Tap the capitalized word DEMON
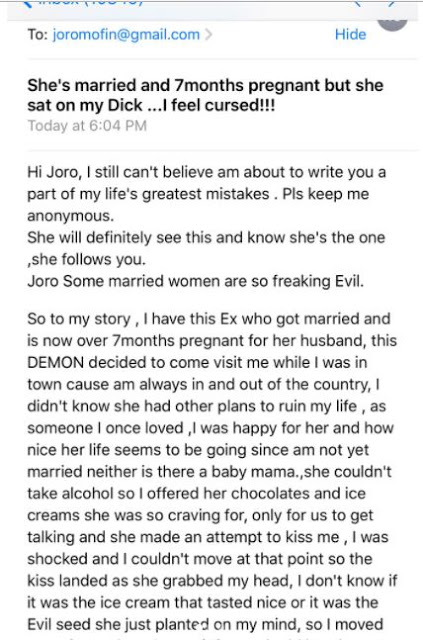The height and width of the screenshot is (640, 423). (x=56, y=362)
